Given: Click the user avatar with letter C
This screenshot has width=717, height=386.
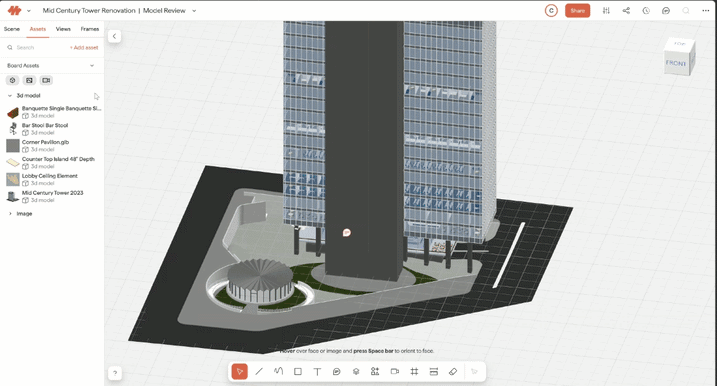Looking at the screenshot, I should pyautogui.click(x=551, y=11).
